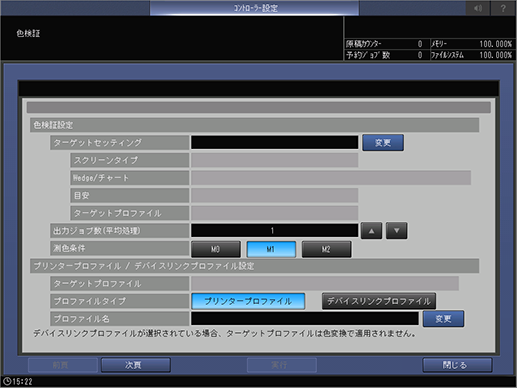Image resolution: width=517 pixels, height=388 pixels.
Task: Click the ターゲットプロファイル field under 色検証設定
Action: 275,213
